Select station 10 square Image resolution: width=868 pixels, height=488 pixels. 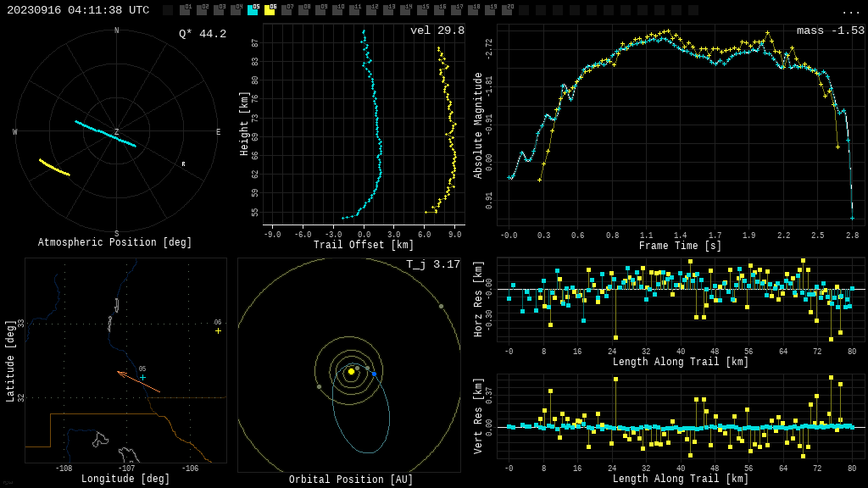(337, 10)
